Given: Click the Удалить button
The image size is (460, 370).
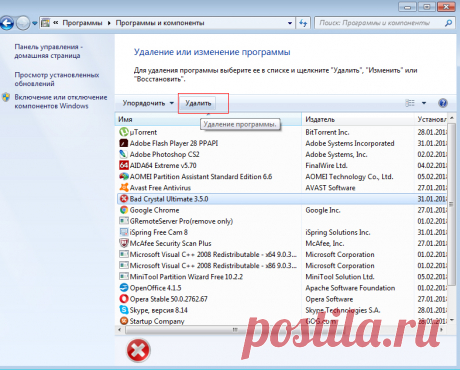Looking at the screenshot, I should pos(198,103).
